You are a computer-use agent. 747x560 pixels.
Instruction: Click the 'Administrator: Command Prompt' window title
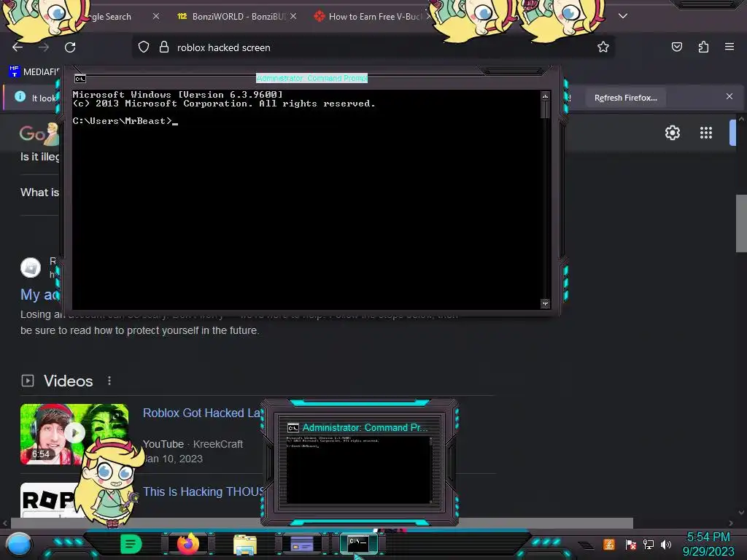[311, 78]
